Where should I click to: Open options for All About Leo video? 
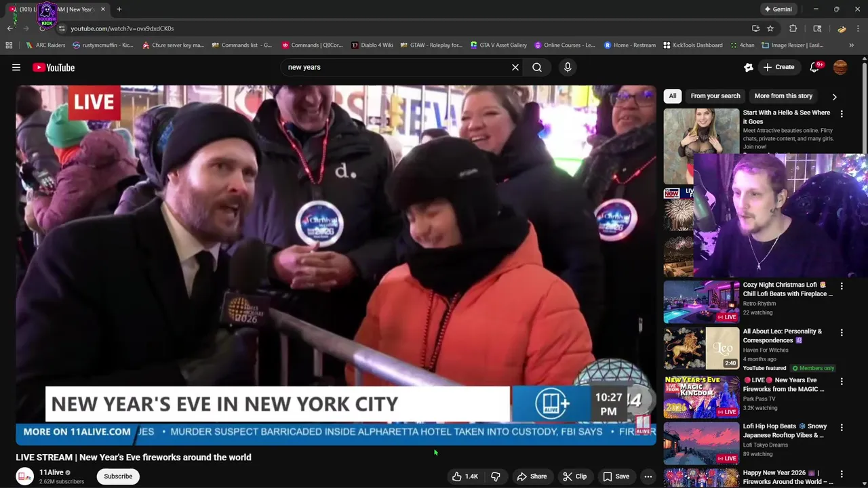842,333
